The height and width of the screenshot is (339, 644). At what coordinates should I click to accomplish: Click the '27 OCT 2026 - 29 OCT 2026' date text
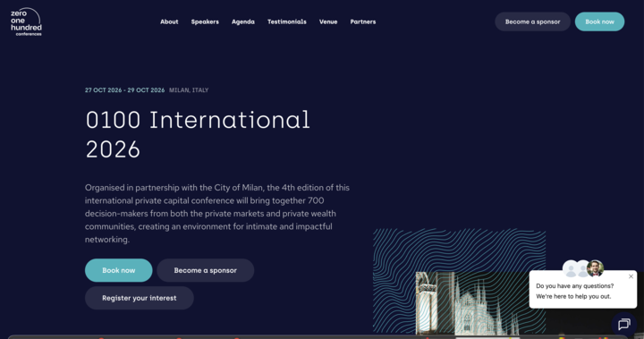pos(125,90)
